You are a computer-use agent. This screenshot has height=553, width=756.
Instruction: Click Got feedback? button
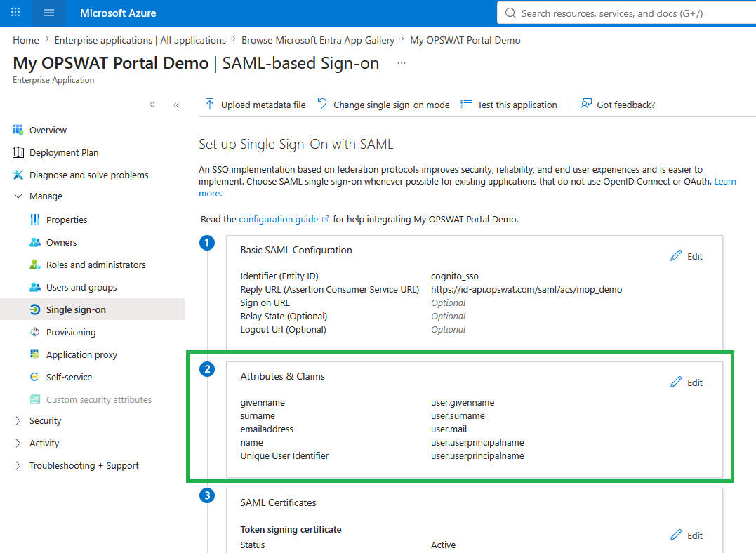618,105
